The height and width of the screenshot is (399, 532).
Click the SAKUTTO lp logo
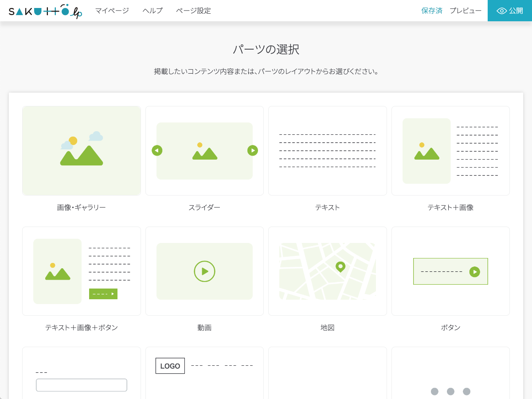point(45,11)
